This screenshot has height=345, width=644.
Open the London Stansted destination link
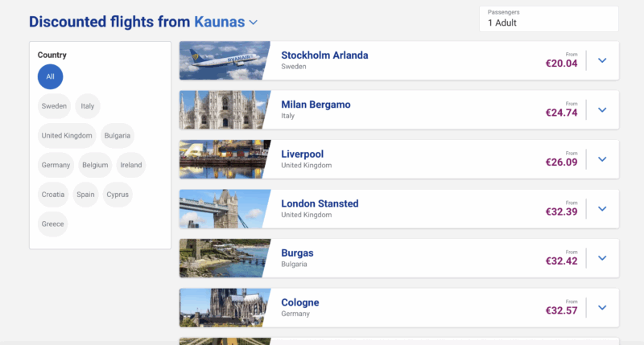point(320,203)
